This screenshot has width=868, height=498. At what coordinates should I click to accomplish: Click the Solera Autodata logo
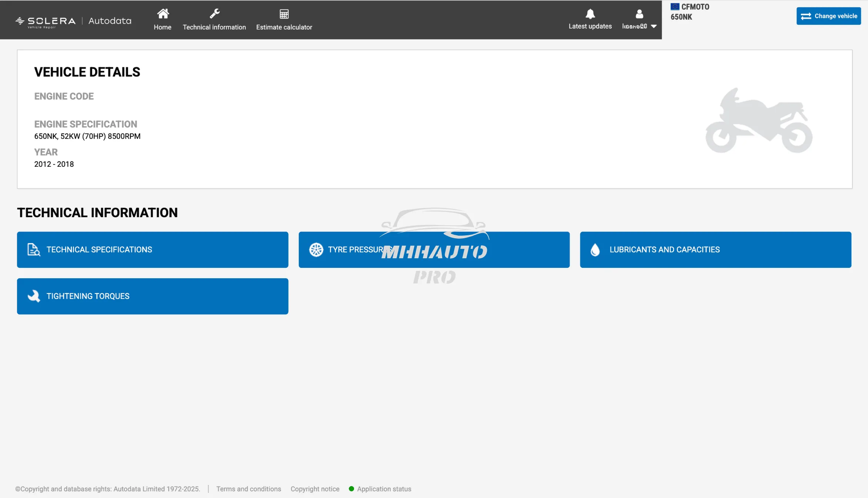pyautogui.click(x=73, y=21)
